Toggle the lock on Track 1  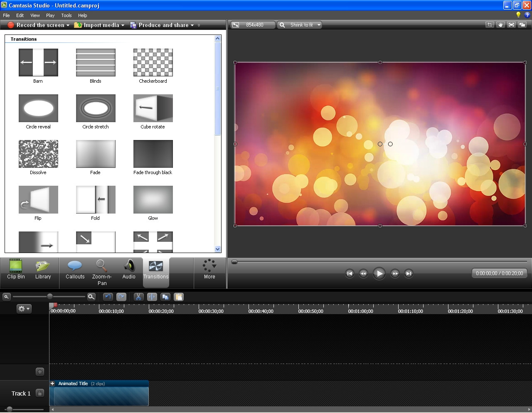click(40, 393)
